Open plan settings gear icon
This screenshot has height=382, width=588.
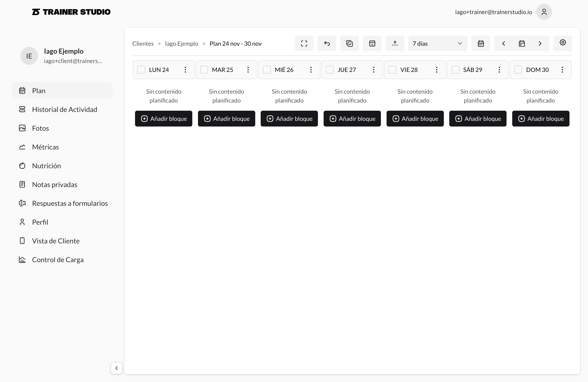point(563,42)
